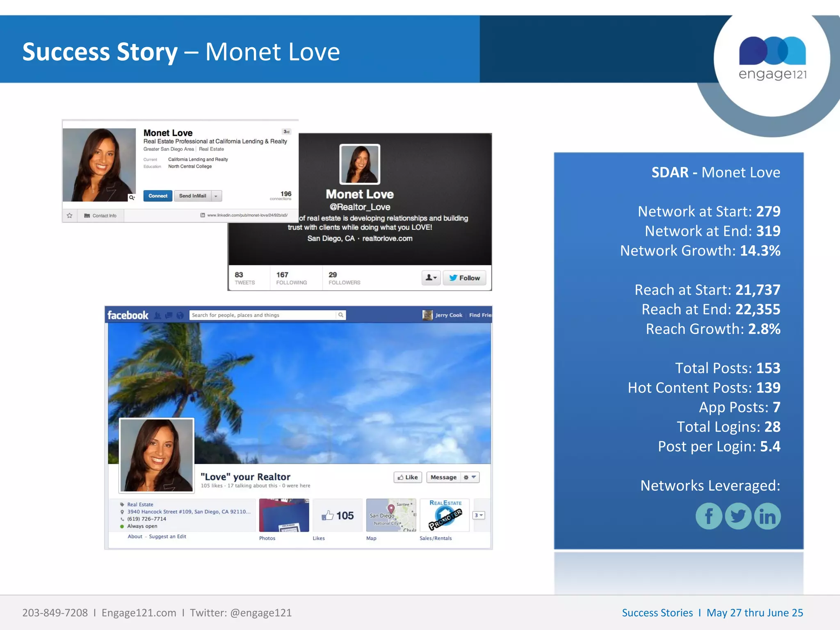Image resolution: width=840 pixels, height=630 pixels.
Task: Open the Contact Info tab
Action: (100, 216)
